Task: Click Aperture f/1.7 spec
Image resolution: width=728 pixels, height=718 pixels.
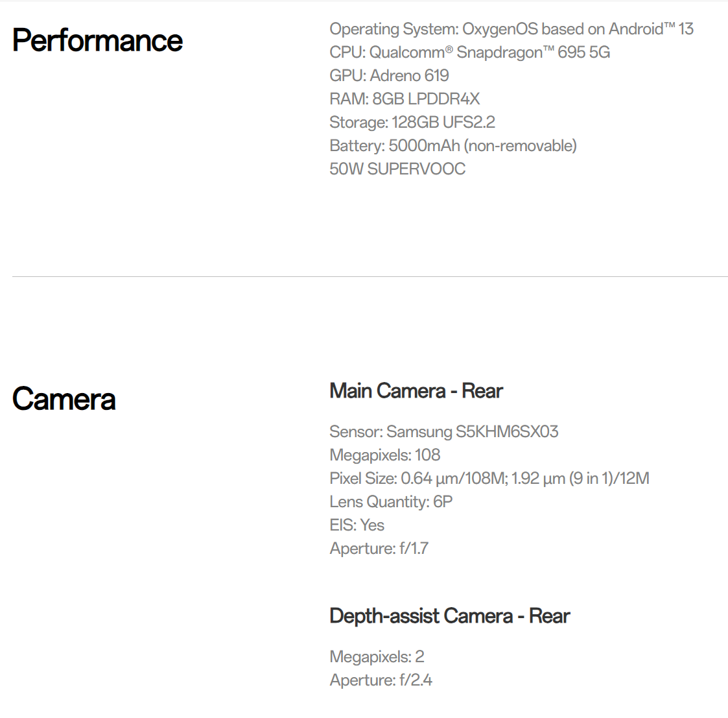Action: click(379, 548)
